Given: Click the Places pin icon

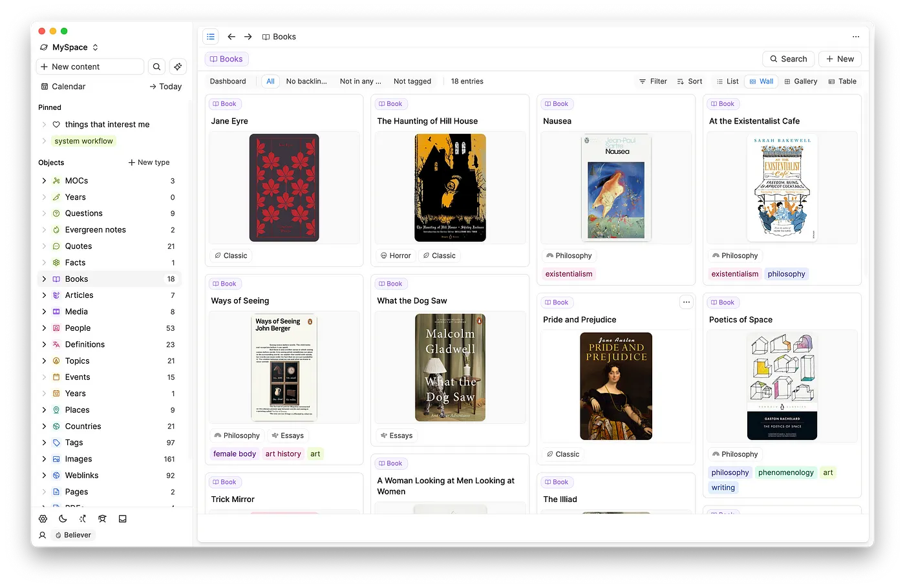Looking at the screenshot, I should 56,410.
